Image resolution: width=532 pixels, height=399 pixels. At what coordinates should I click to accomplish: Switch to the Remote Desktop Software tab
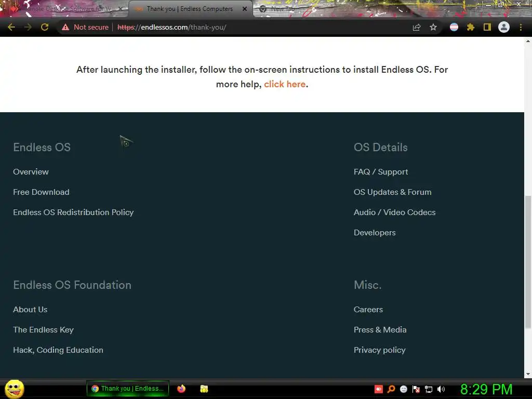[64, 9]
